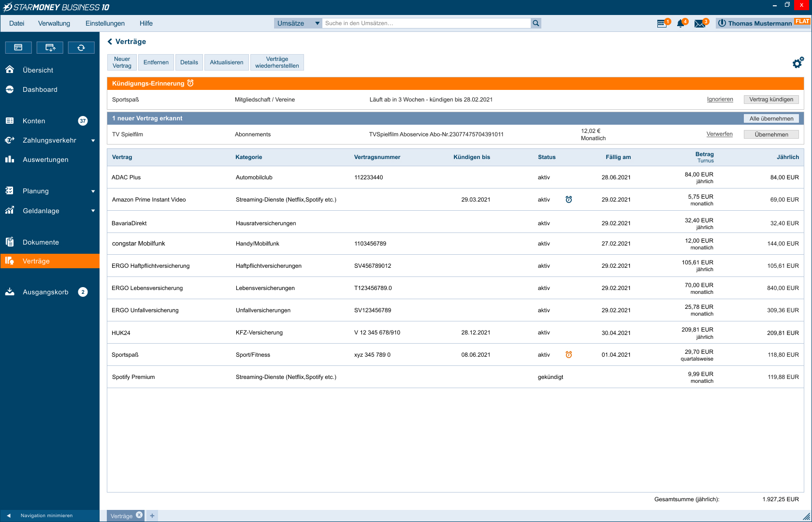Select the HUK24 contract row

coord(455,333)
